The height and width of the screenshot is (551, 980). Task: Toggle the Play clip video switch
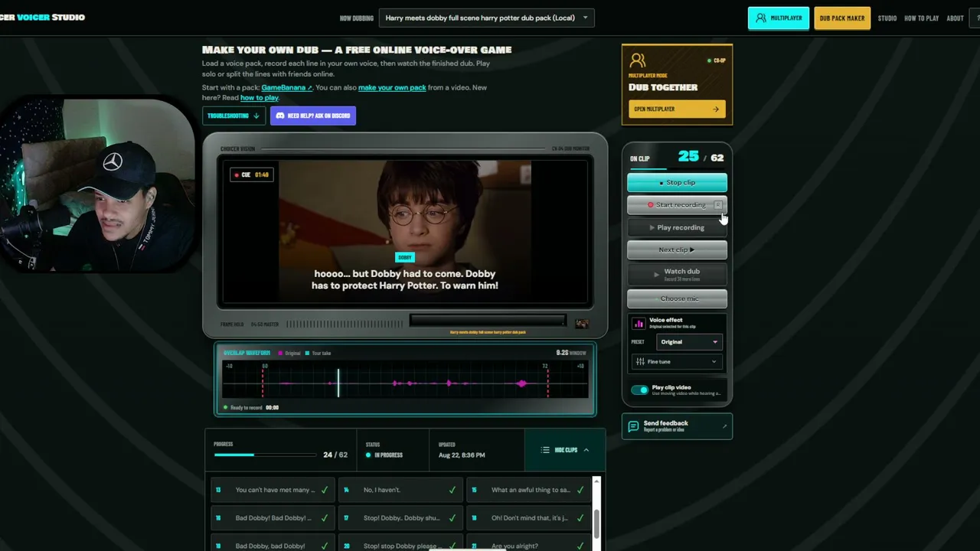tap(639, 390)
